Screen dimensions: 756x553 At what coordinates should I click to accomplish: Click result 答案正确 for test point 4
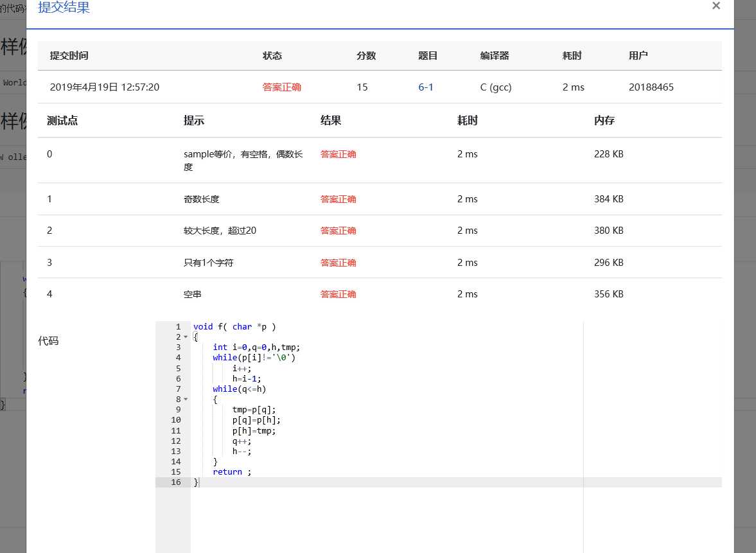tap(338, 294)
